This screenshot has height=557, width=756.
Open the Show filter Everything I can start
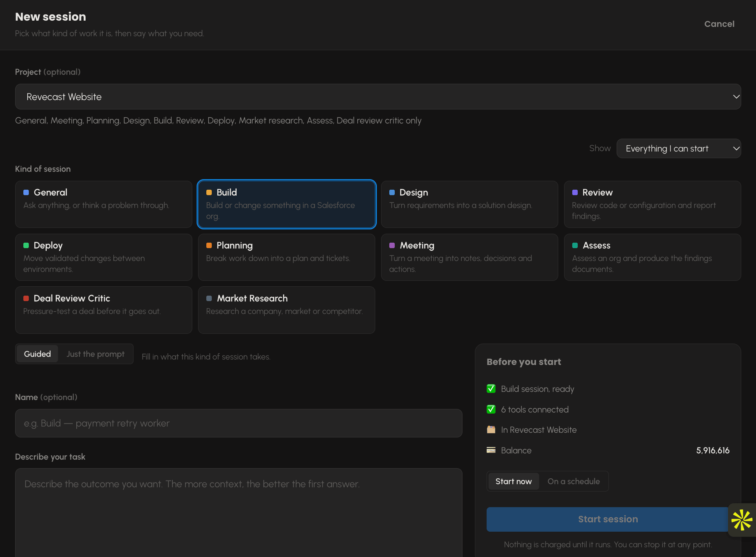click(679, 148)
